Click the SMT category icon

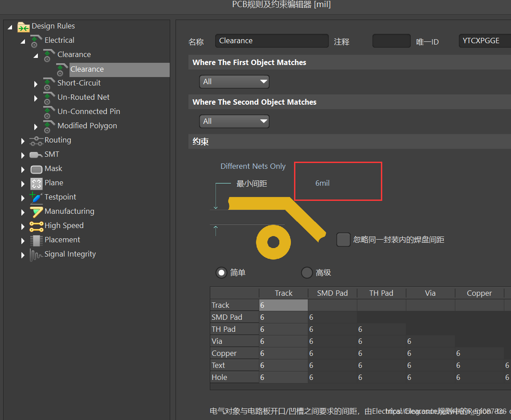[36, 155]
